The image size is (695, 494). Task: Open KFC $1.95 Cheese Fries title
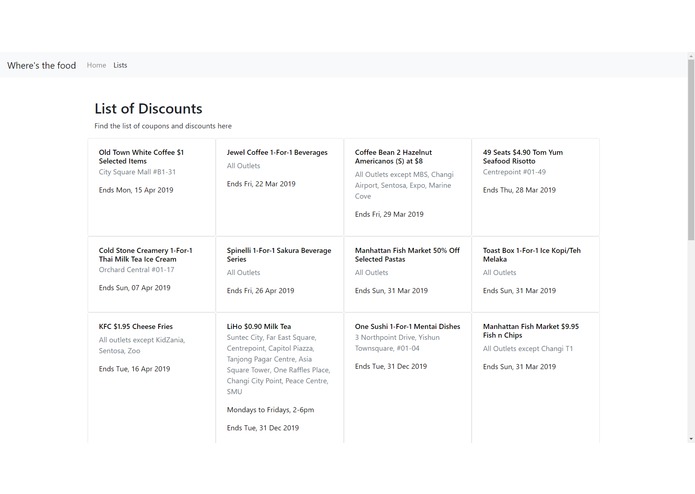(136, 327)
